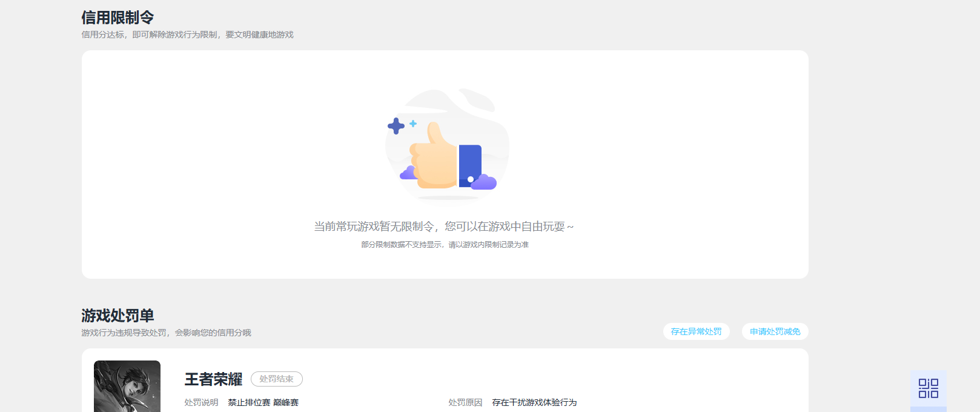980x412 pixels.
Task: Click note 部分限制数据不支持显示
Action: [x=401, y=245]
